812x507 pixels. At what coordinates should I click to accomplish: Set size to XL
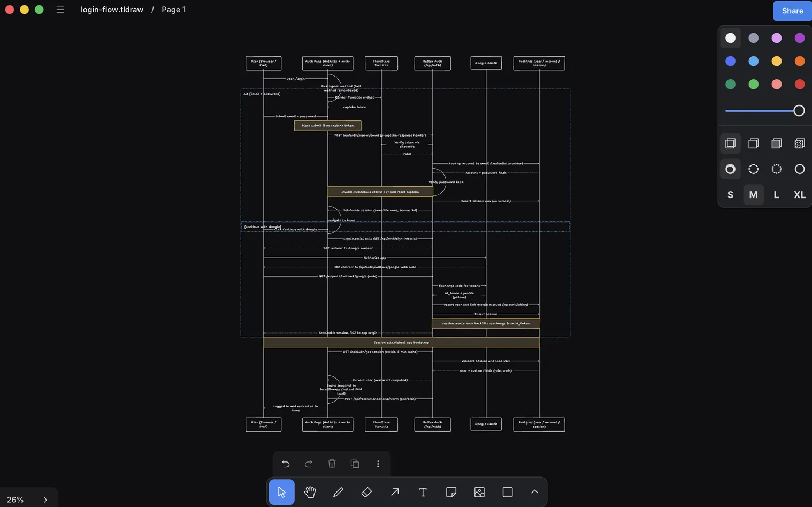pos(800,195)
